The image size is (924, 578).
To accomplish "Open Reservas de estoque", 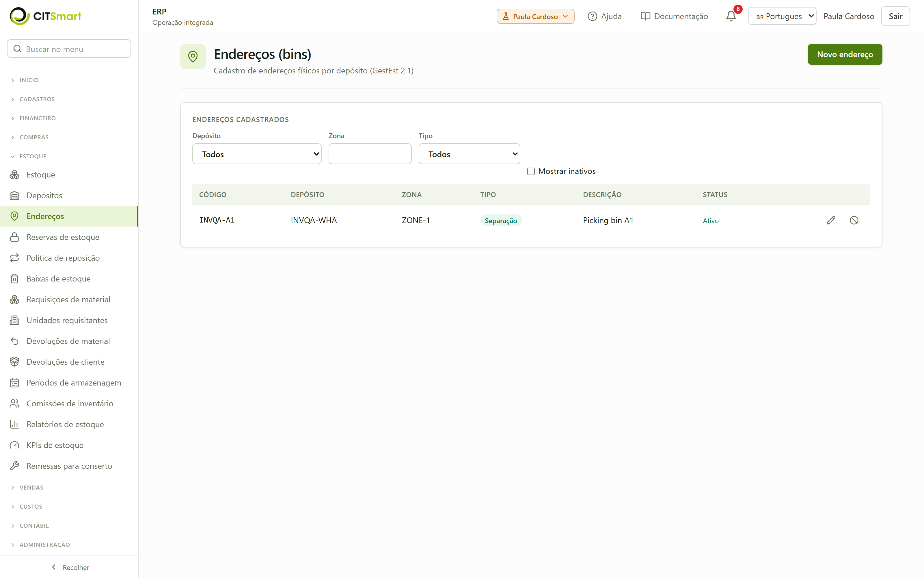I will point(69,237).
